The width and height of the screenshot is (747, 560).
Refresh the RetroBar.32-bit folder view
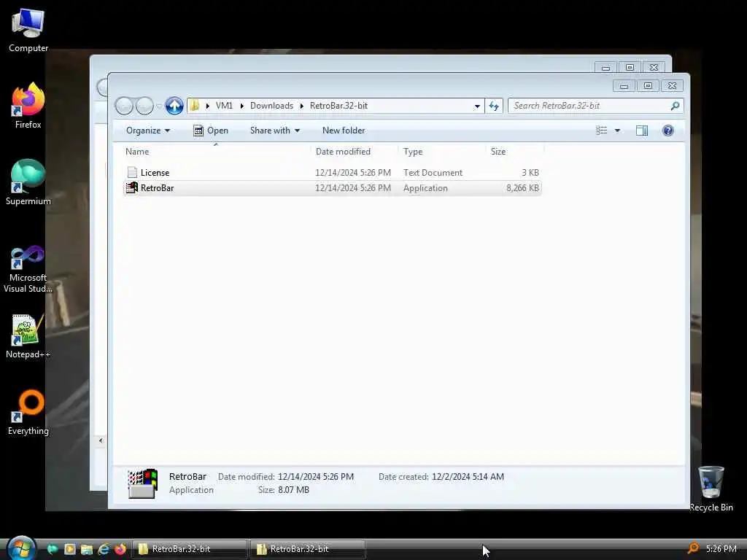pos(494,106)
